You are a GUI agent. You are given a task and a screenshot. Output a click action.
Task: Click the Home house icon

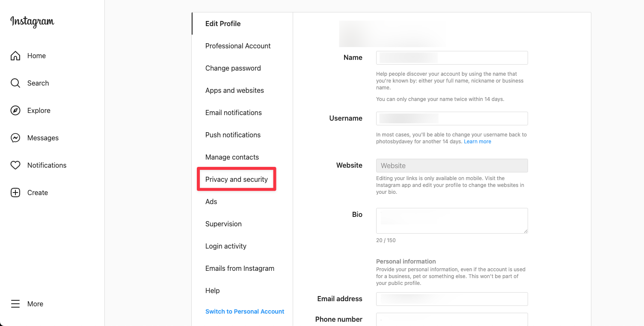pyautogui.click(x=15, y=56)
